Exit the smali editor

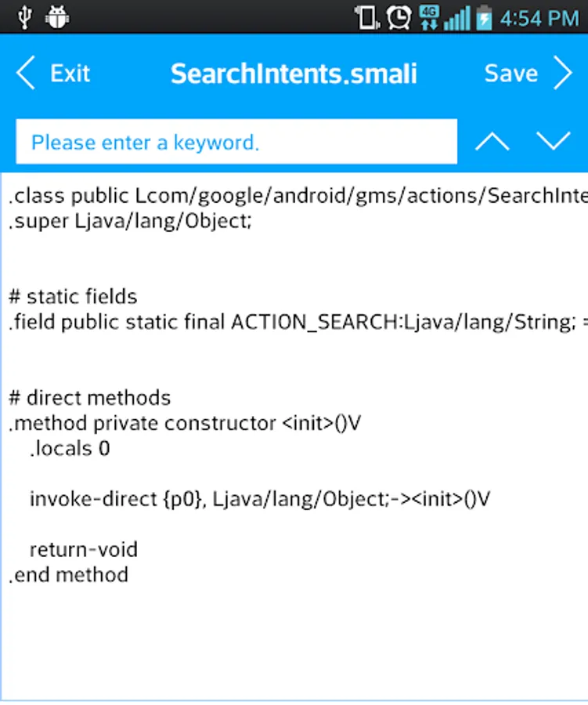(70, 74)
